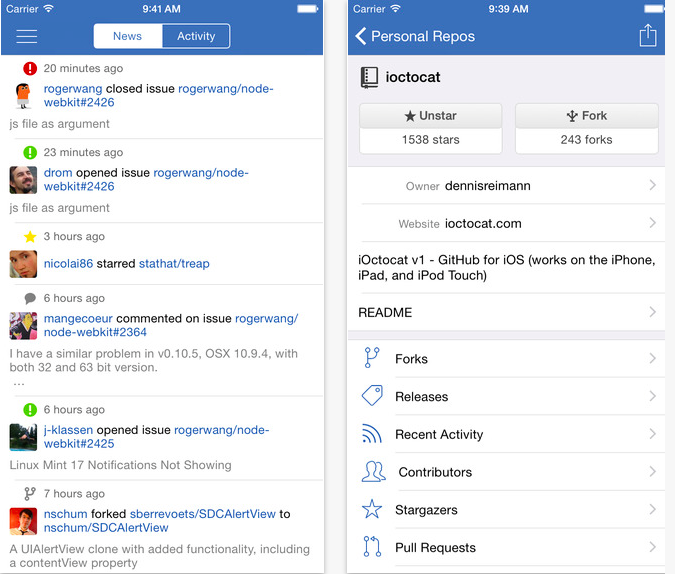Open the nschum/SDCAlertView link

pyautogui.click(x=106, y=528)
